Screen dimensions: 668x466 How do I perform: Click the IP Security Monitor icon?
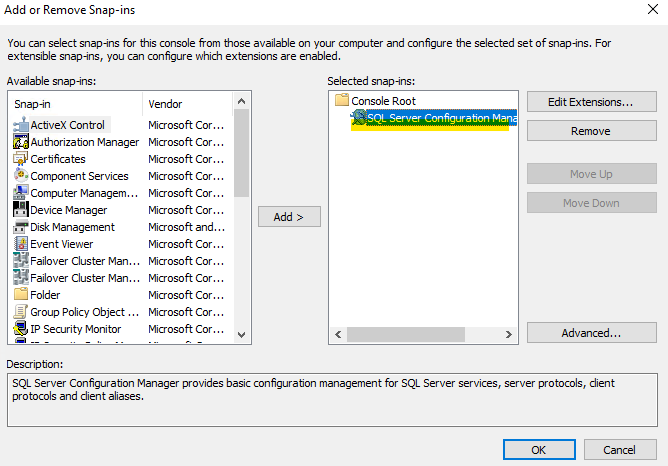point(21,329)
